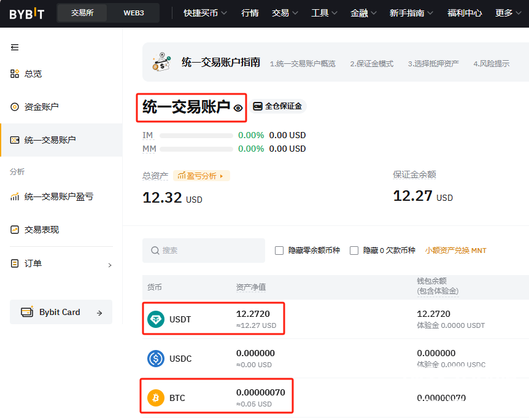Check the 隐藏 0 欠款币种 checkbox

(x=354, y=251)
